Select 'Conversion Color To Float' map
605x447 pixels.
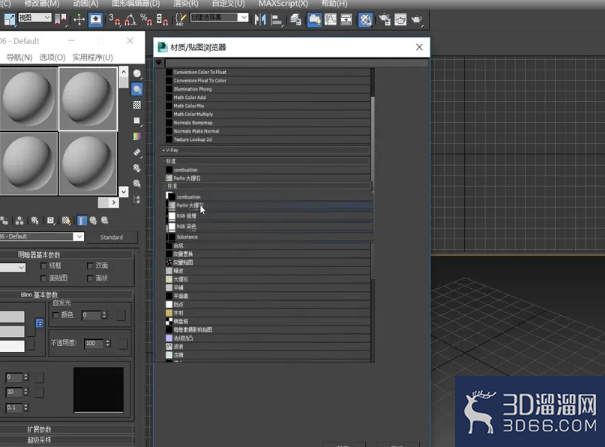[268, 72]
